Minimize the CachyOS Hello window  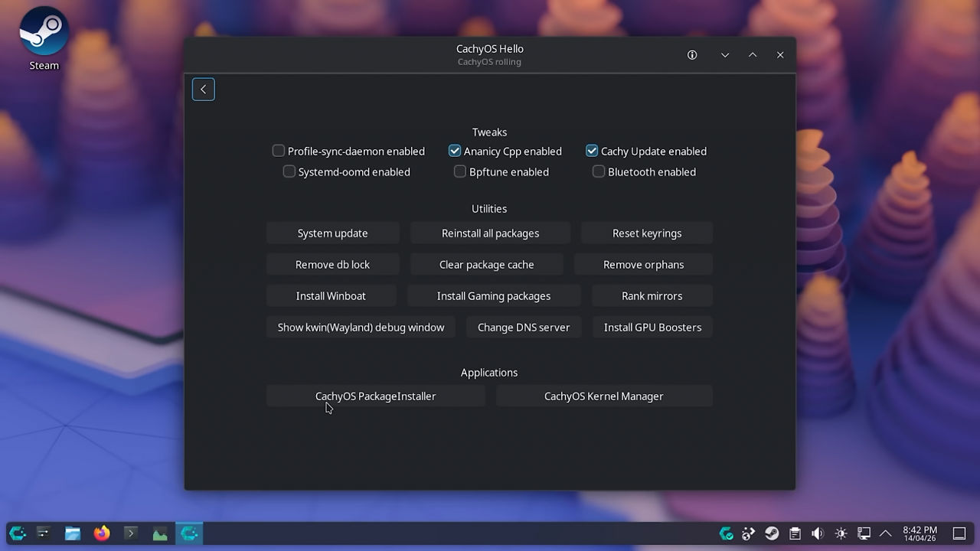coord(725,55)
